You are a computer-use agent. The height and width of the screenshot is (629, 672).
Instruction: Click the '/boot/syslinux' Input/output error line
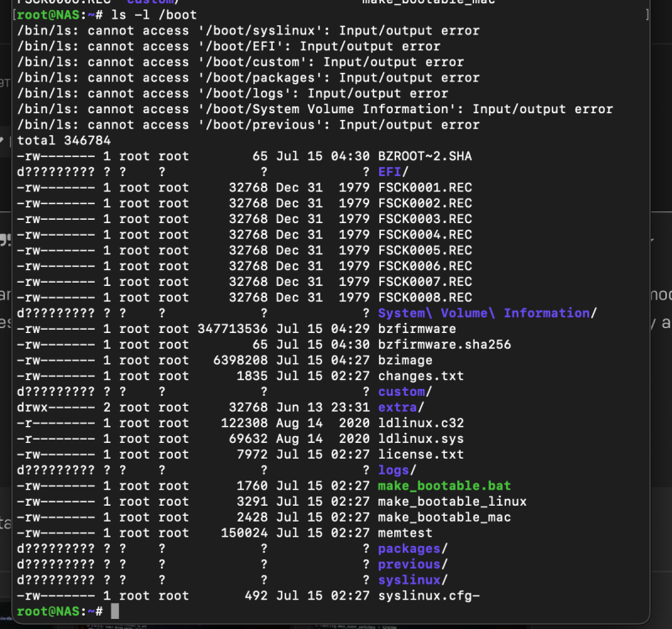pyautogui.click(x=248, y=31)
